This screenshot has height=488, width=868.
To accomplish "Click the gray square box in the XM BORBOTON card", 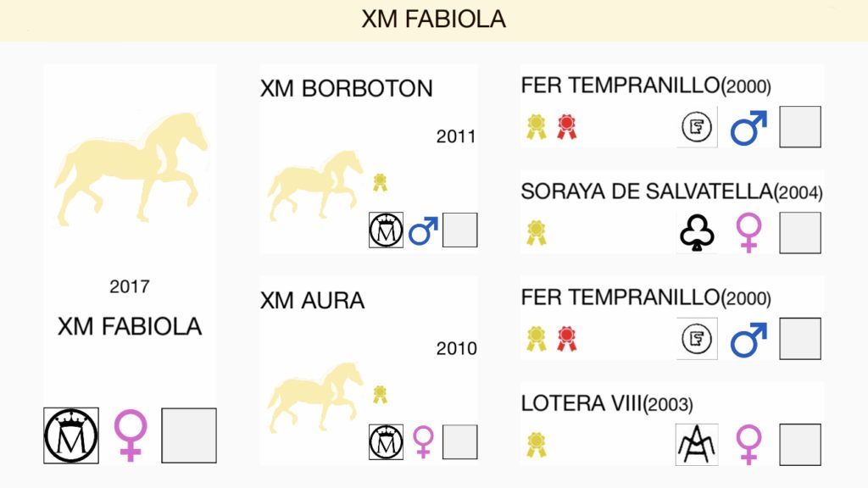I will point(460,230).
